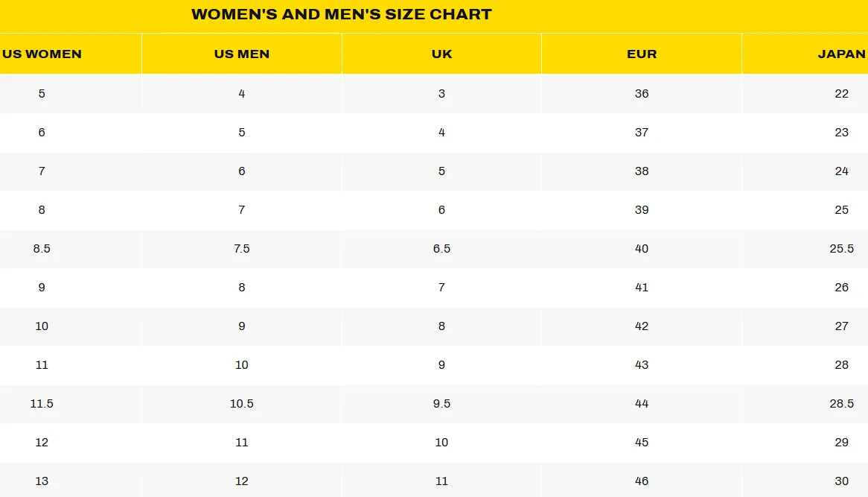Click the US WOMEN column header
Image resolution: width=868 pixels, height=497 pixels.
(42, 54)
